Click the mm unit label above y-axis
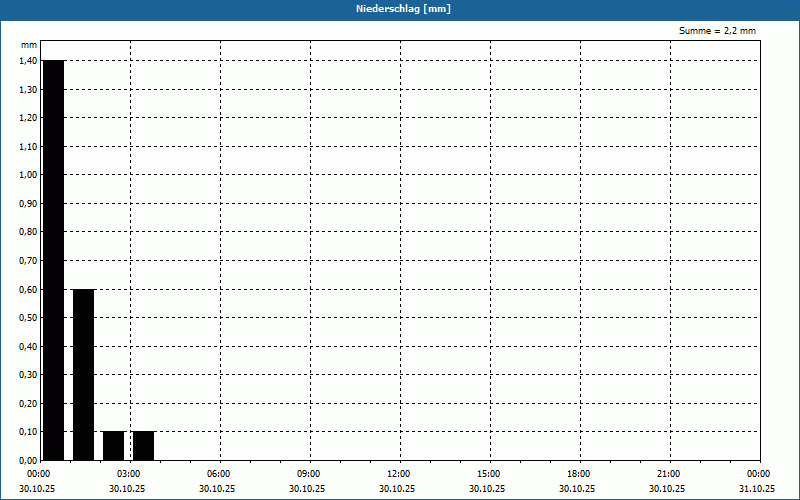Screen dimensions: 800x500 [29, 45]
